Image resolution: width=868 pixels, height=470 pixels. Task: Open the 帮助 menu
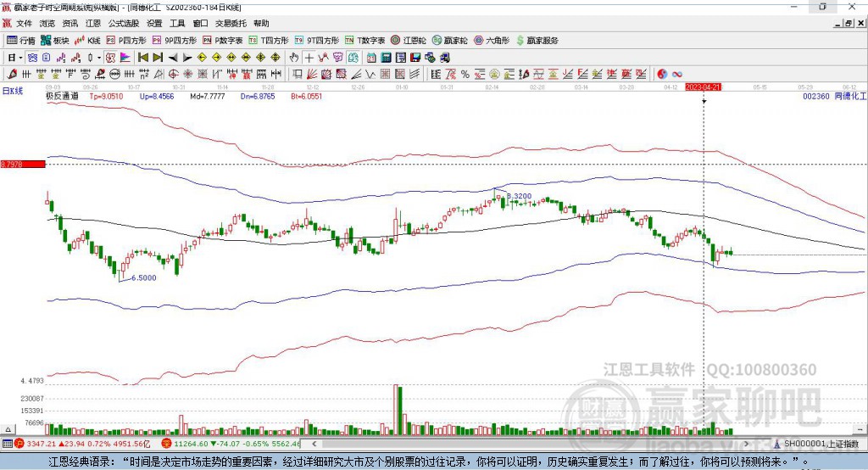pyautogui.click(x=261, y=23)
